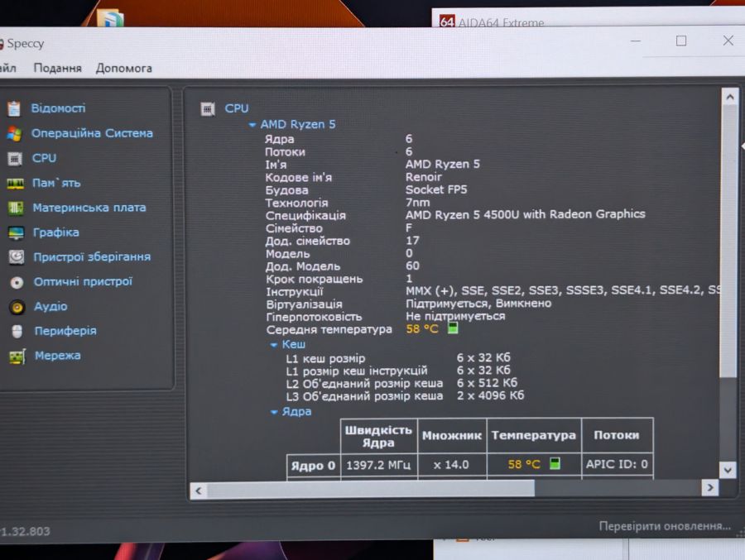Click the Температура column header
Image resolution: width=745 pixels, height=560 pixels.
(534, 435)
